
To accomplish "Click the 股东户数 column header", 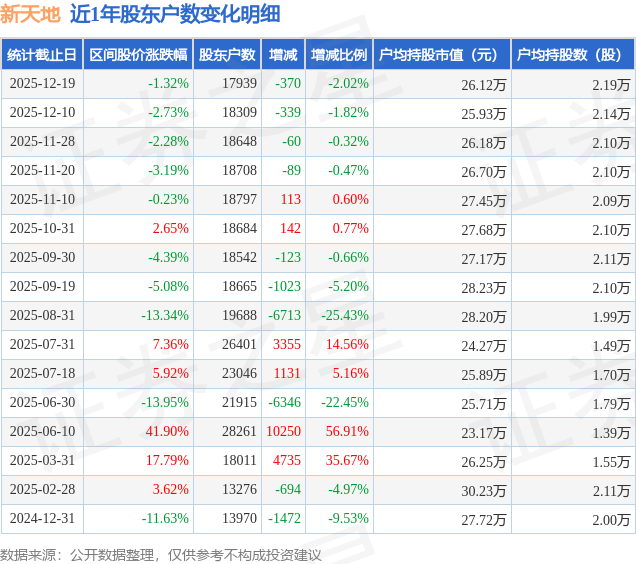I will (x=227, y=55).
